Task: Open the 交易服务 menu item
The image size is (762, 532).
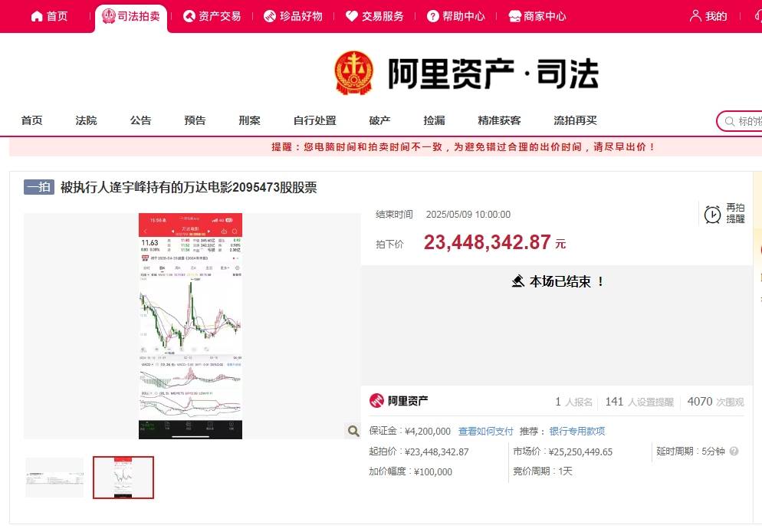Action: pos(375,17)
